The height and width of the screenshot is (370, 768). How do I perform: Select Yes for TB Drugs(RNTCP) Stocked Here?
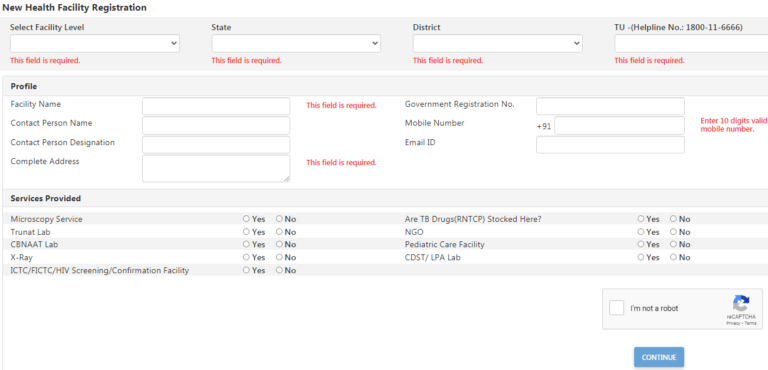(641, 219)
